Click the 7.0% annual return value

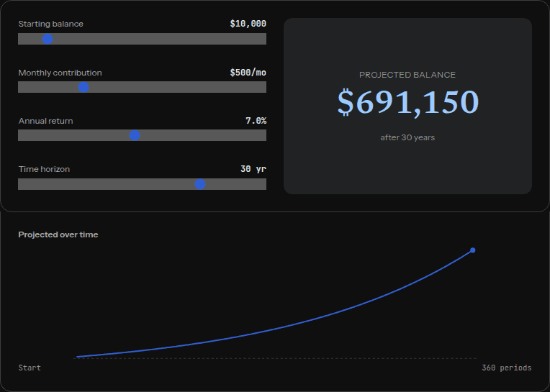(x=256, y=121)
